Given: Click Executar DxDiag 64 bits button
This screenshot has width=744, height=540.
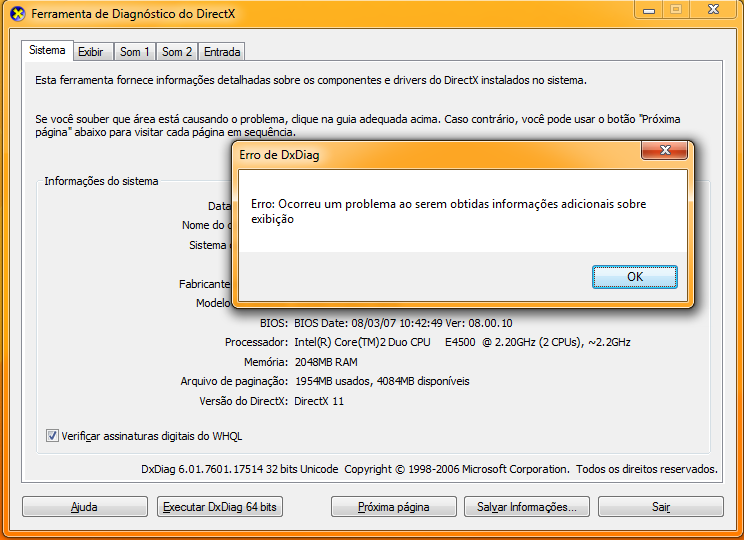Looking at the screenshot, I should [220, 507].
